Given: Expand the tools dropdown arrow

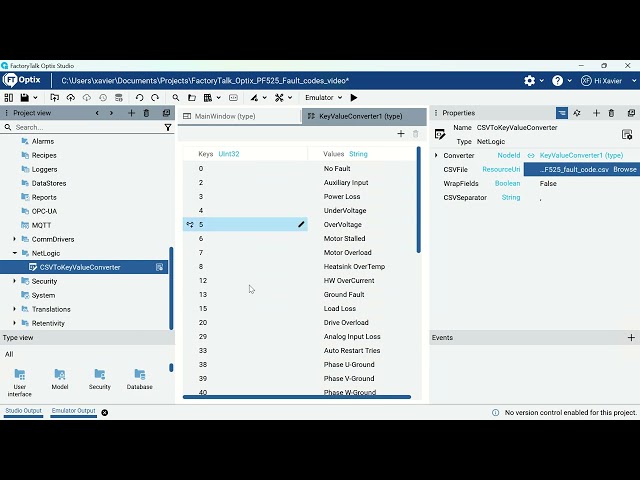Looking at the screenshot, I should (290, 98).
